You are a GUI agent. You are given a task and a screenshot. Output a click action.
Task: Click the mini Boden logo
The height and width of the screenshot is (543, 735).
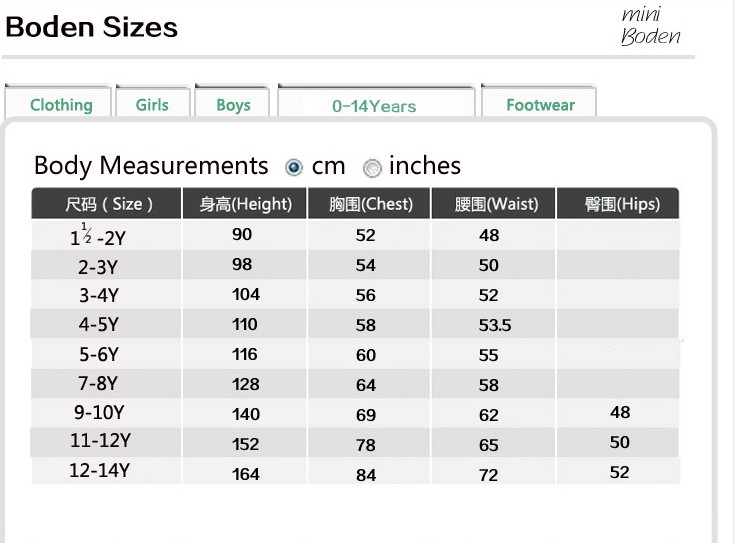point(651,26)
